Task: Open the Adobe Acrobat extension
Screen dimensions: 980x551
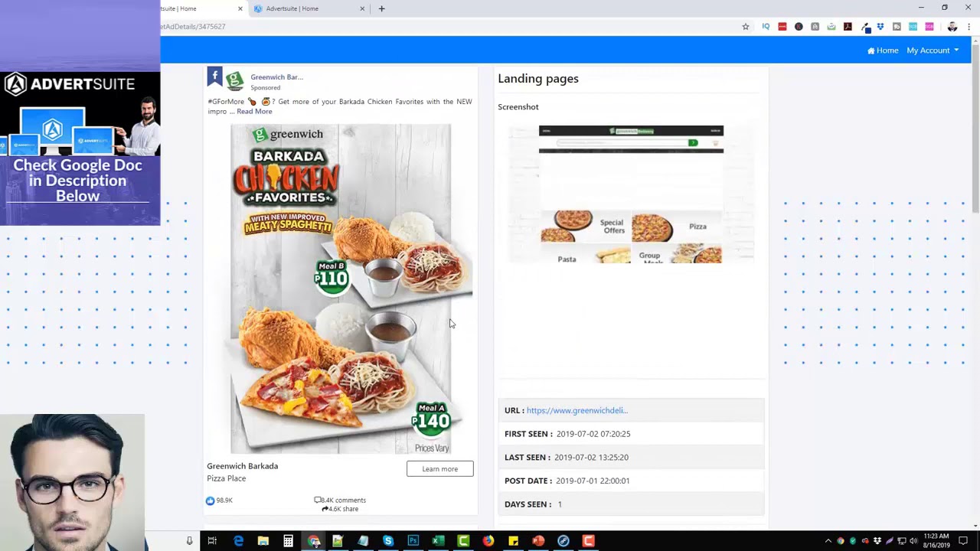Action: 848,27
